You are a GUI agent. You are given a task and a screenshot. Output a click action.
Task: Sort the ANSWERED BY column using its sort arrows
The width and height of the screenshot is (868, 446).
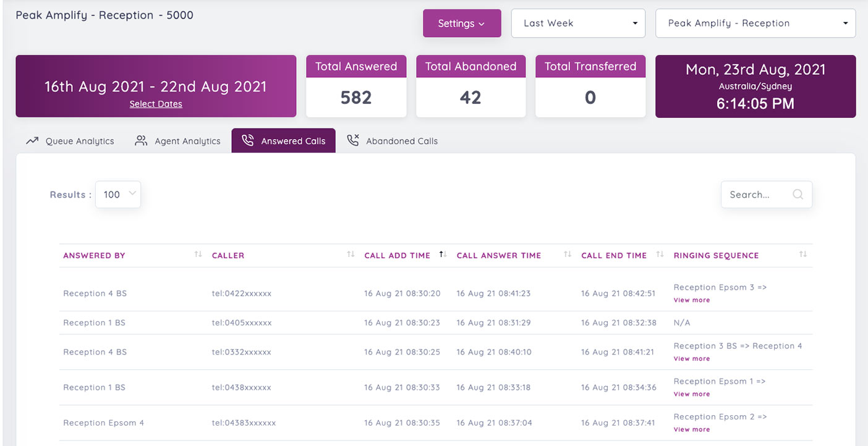click(198, 253)
